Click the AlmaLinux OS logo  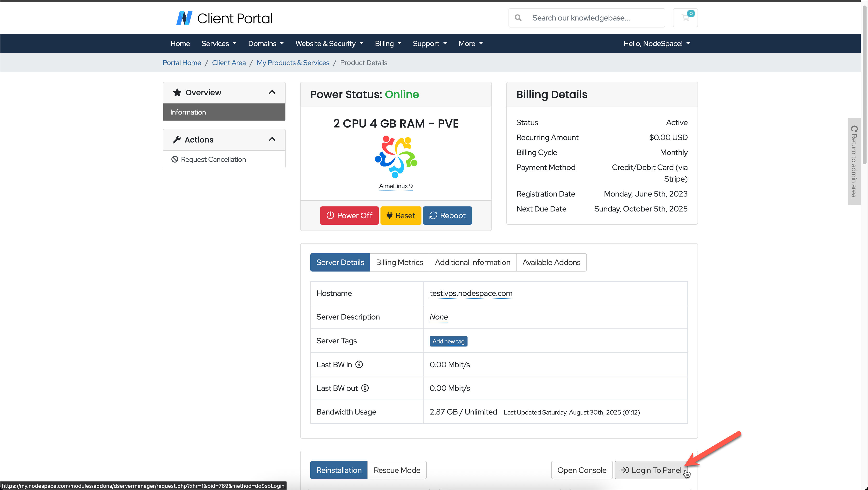[396, 157]
